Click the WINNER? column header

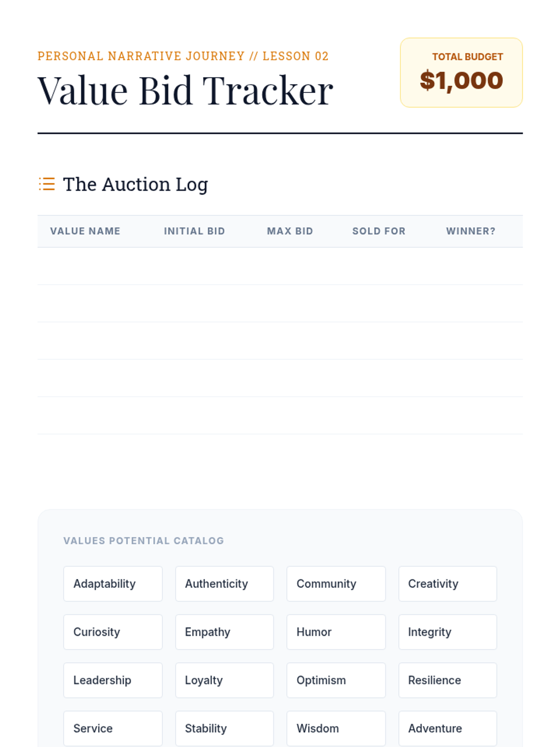(x=471, y=231)
